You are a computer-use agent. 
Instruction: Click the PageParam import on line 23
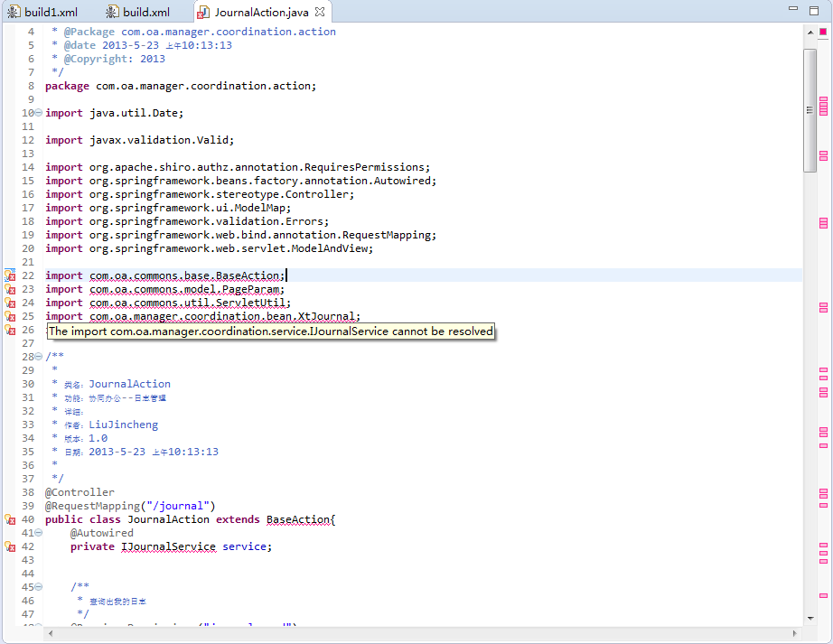165,289
